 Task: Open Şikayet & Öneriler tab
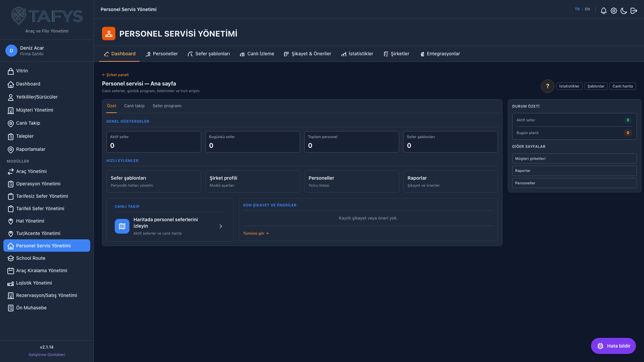pos(308,54)
